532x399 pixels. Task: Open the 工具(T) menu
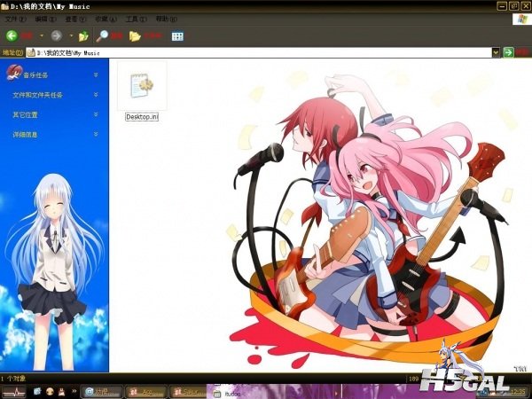click(136, 19)
